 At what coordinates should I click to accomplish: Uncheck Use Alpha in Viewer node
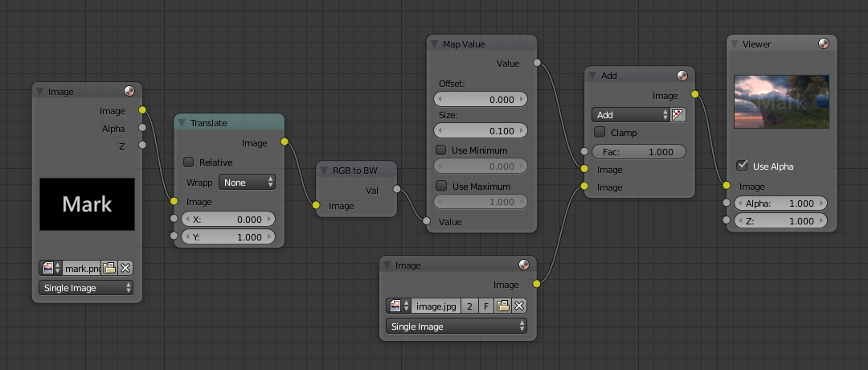point(742,166)
